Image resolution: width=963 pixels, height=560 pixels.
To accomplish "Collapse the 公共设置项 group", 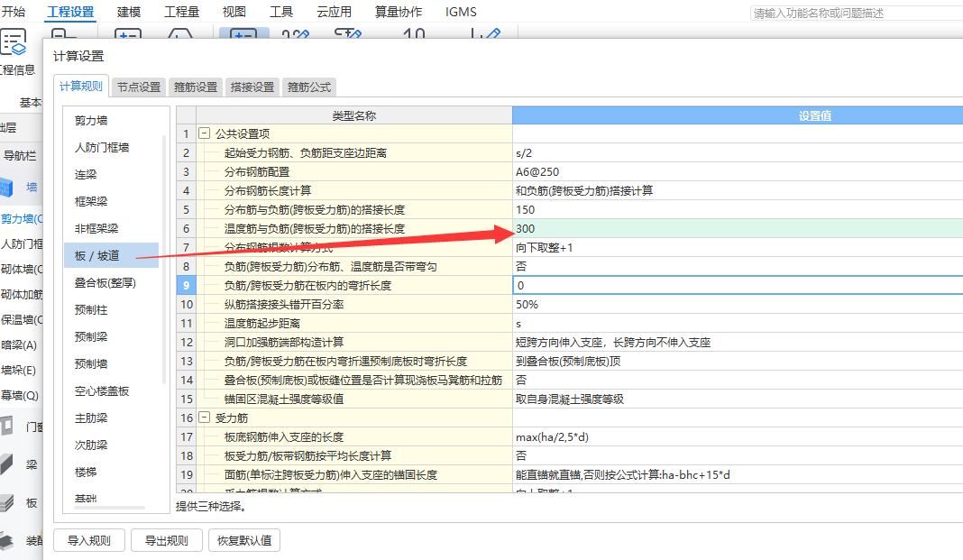I will click(205, 133).
